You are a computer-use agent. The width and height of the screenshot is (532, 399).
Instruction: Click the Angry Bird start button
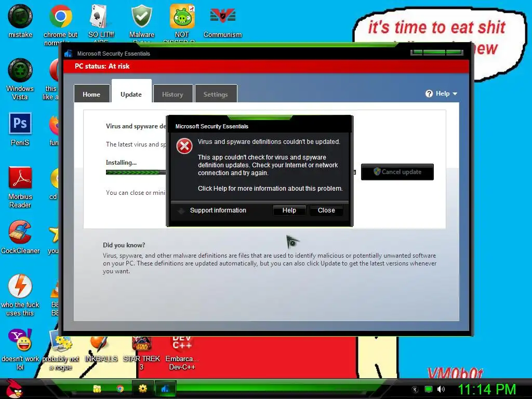click(14, 389)
